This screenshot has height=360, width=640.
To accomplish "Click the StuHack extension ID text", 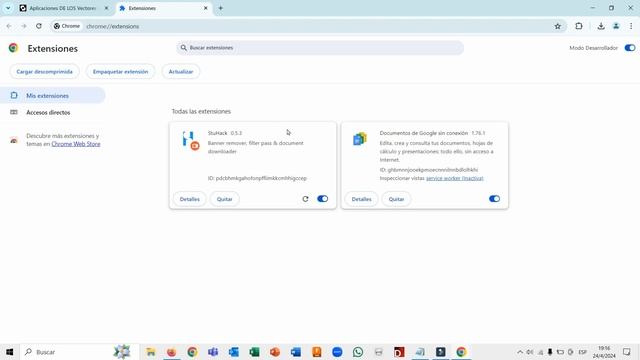I will [257, 178].
